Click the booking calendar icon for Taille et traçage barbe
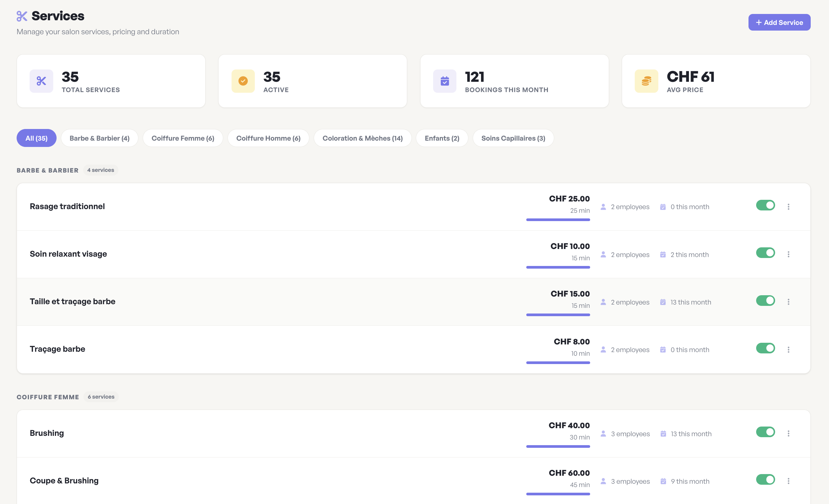Screen dimensions: 829x504 tap(663, 302)
